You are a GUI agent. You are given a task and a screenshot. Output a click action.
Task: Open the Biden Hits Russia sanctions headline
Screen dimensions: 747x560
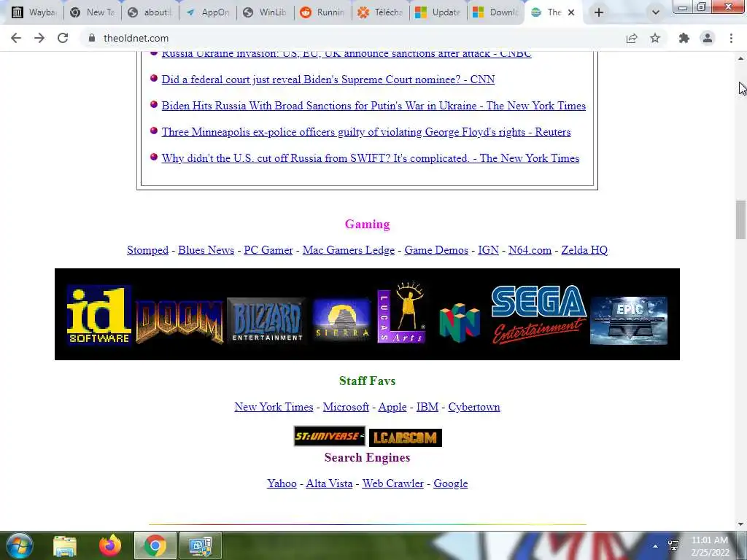coord(373,106)
